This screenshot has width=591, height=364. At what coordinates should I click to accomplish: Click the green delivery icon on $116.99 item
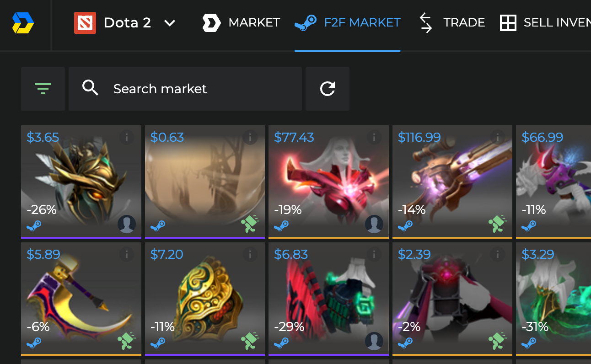[x=498, y=224]
